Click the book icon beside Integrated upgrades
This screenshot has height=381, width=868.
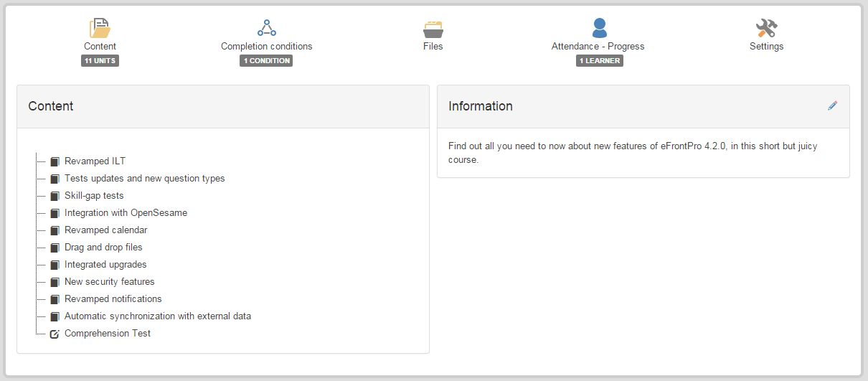coord(55,265)
